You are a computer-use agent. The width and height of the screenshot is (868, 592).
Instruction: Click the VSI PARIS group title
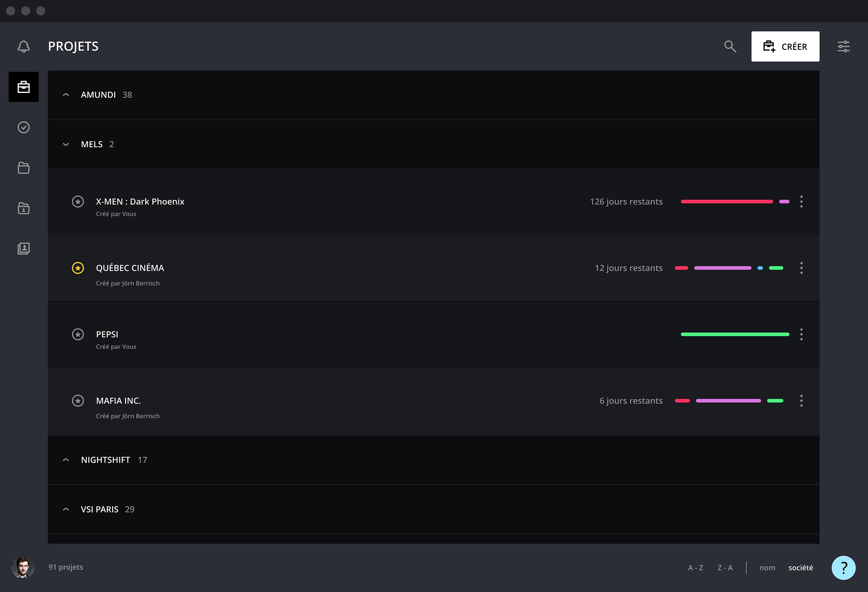click(x=99, y=509)
